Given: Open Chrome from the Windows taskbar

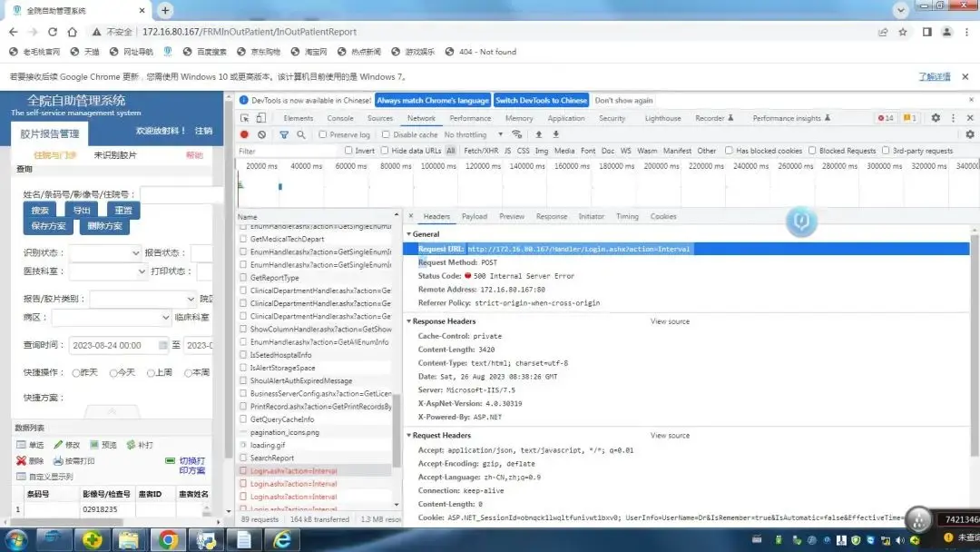Looking at the screenshot, I should (x=168, y=540).
